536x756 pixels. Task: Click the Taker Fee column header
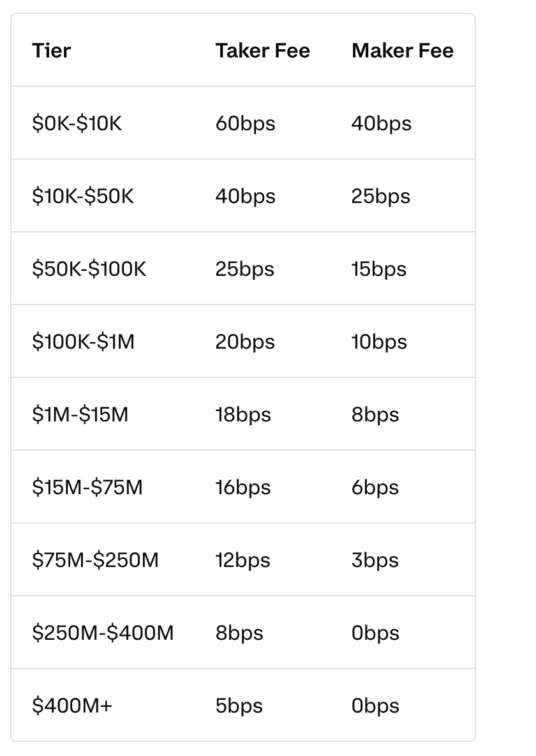coord(263,50)
